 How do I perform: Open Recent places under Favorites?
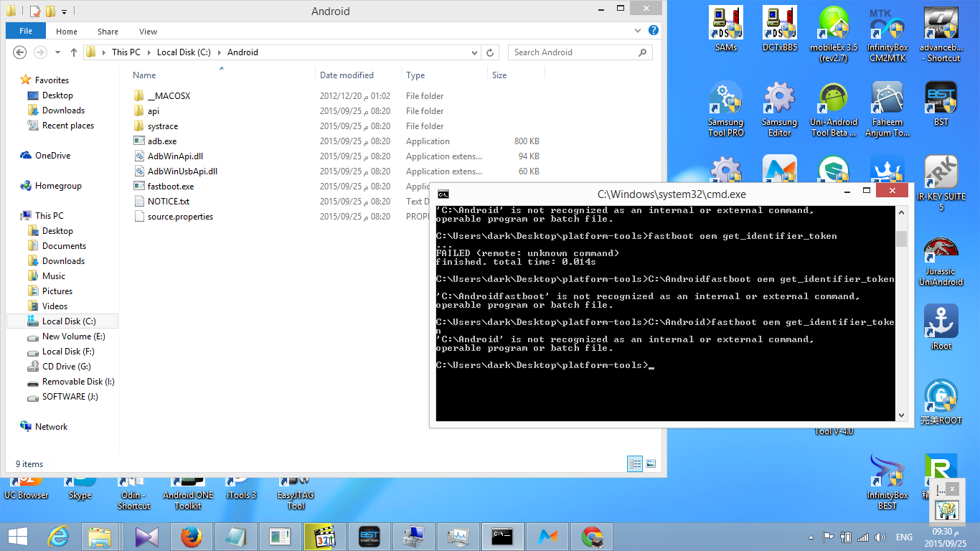pyautogui.click(x=68, y=126)
